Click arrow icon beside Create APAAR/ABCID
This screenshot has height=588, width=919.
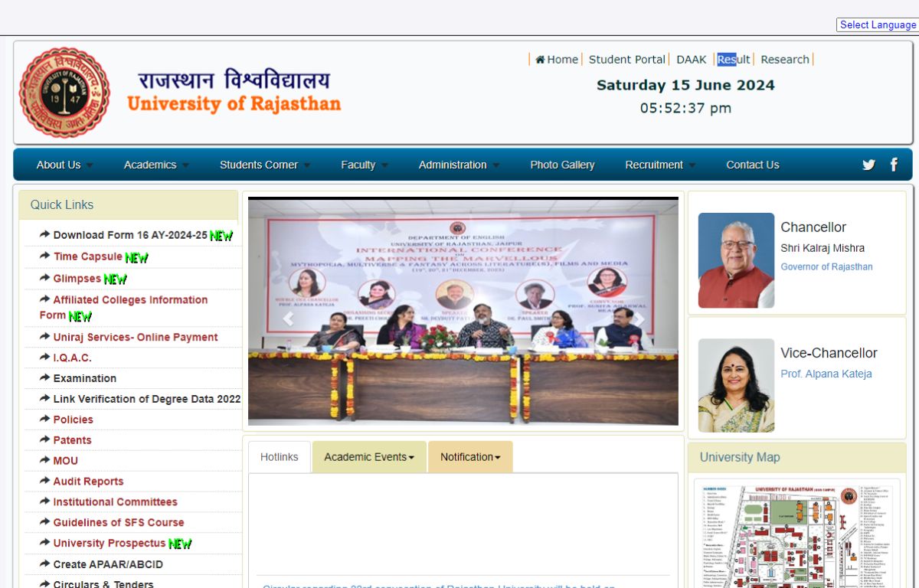[x=45, y=564]
